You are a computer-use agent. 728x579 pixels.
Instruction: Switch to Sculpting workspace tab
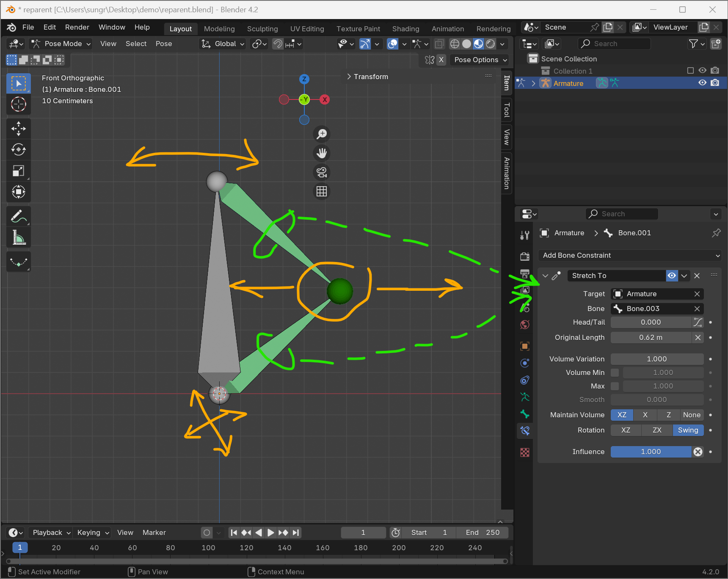262,29
